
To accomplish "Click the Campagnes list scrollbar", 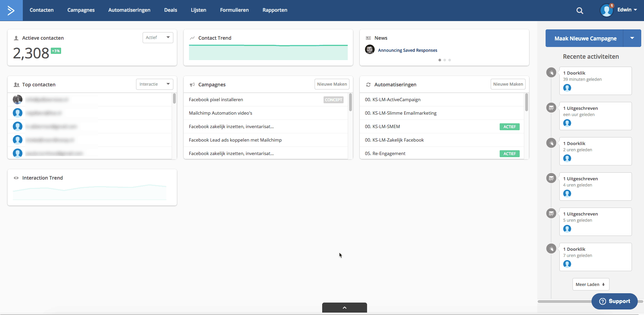I will [350, 103].
